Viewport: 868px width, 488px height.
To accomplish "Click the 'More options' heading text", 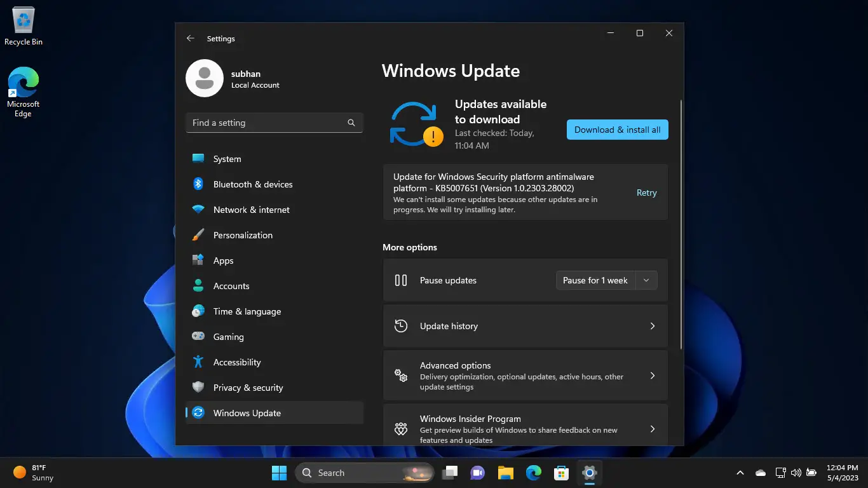I will click(x=410, y=247).
